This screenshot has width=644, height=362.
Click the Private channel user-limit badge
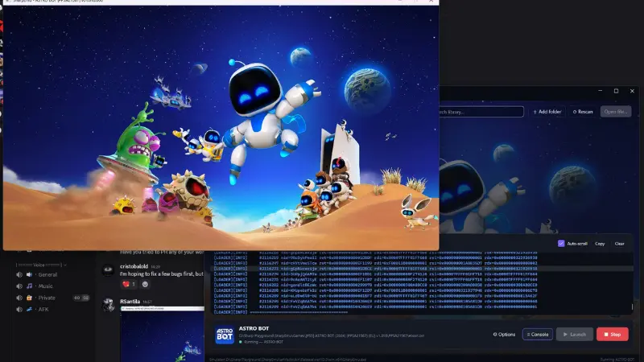click(x=81, y=298)
